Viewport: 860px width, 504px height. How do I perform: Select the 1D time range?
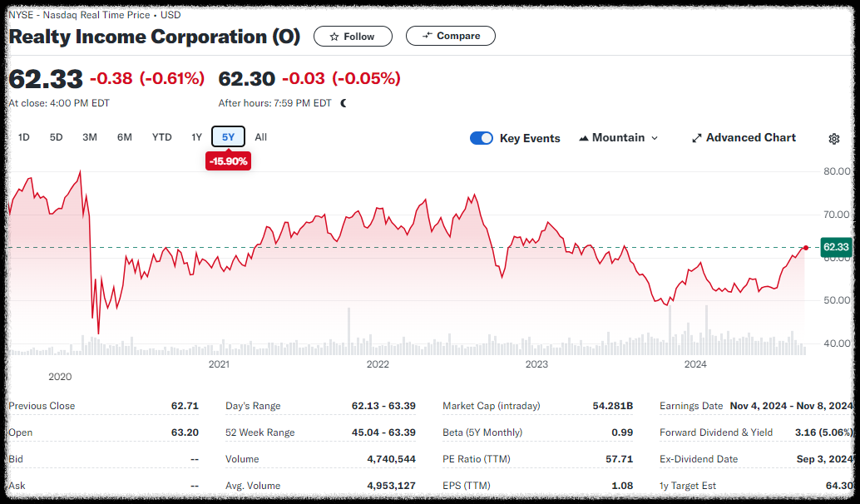pyautogui.click(x=23, y=137)
